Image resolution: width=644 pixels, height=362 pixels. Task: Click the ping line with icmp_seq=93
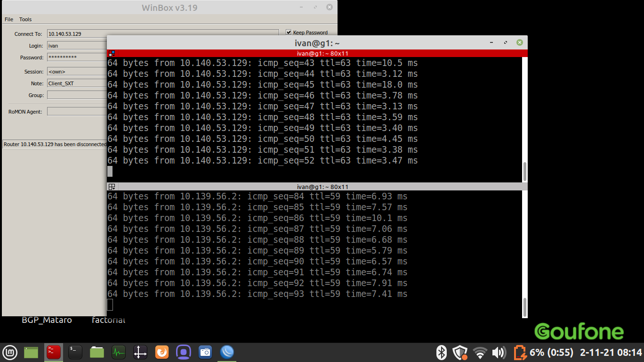coord(258,294)
